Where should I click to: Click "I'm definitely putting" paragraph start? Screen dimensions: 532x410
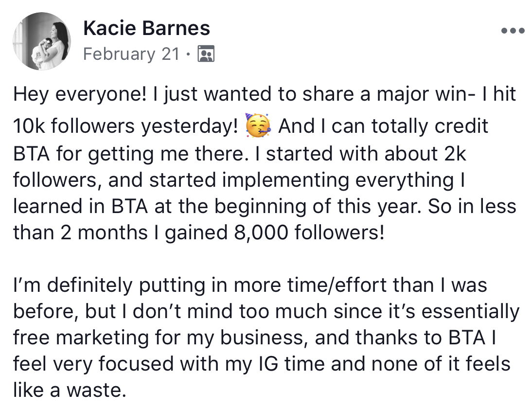coord(109,285)
